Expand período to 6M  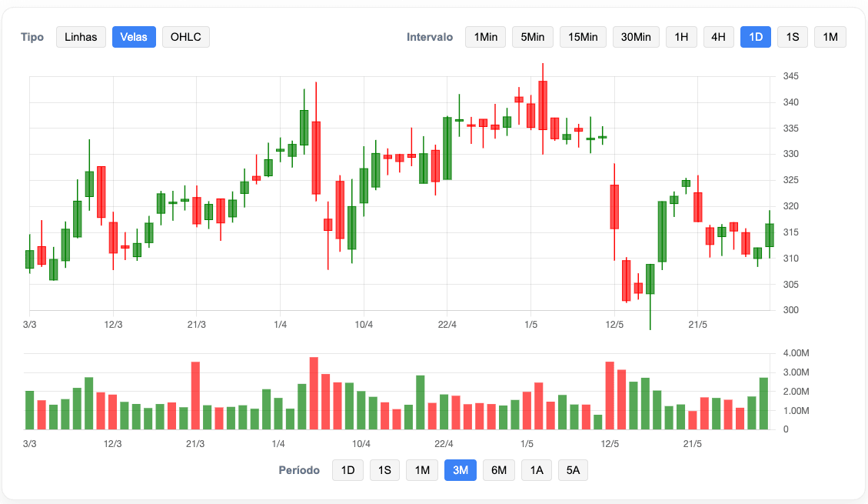pos(498,470)
